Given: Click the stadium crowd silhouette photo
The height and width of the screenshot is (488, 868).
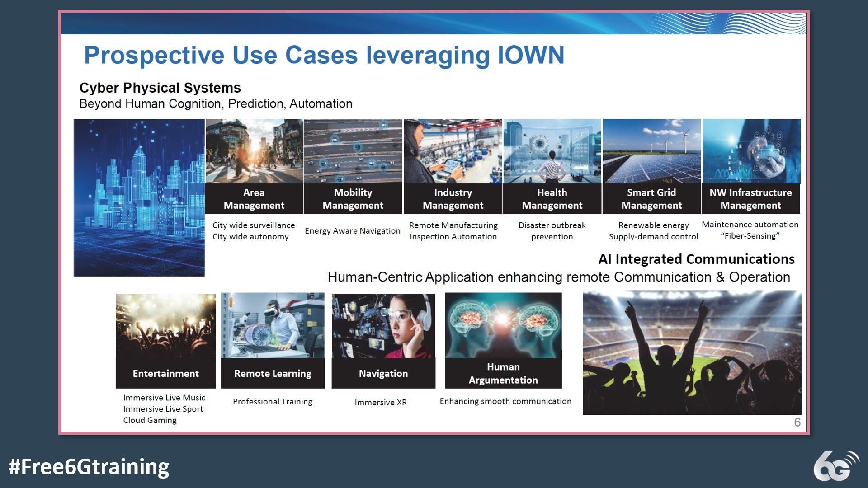Looking at the screenshot, I should tap(692, 352).
